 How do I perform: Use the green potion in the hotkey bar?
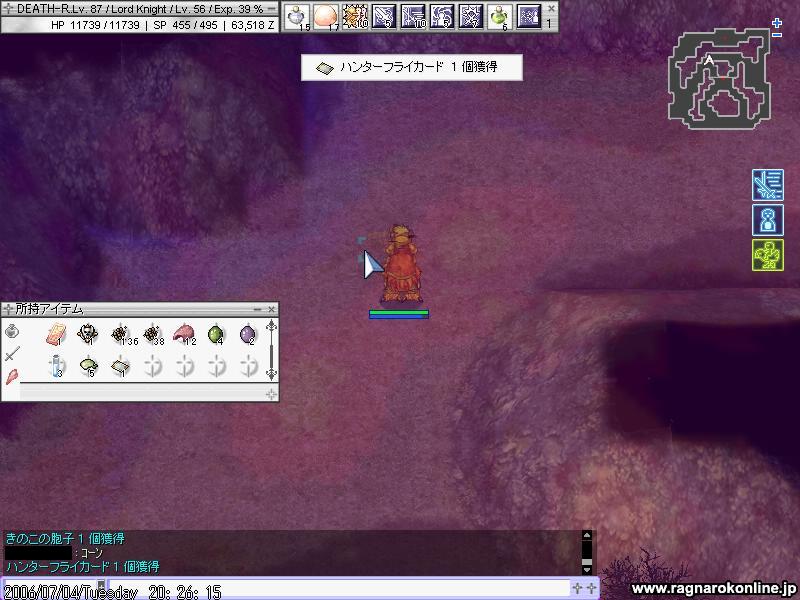coord(500,16)
